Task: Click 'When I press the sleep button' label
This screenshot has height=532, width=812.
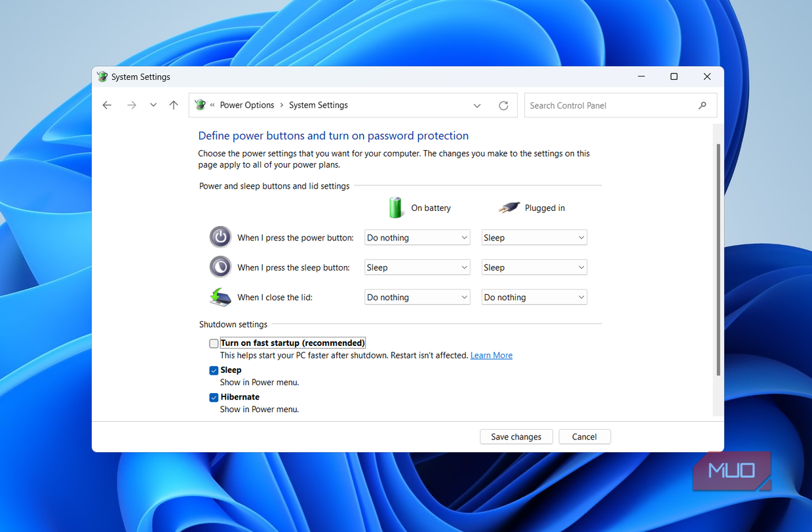Action: (x=294, y=267)
